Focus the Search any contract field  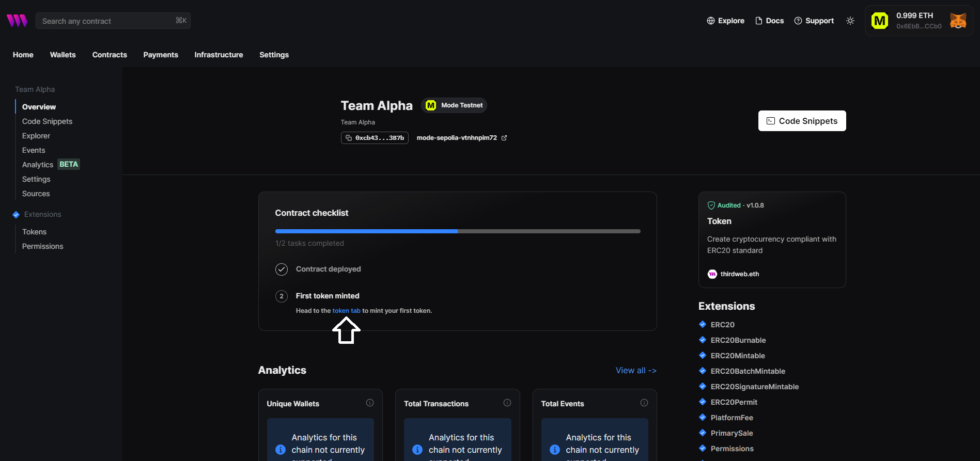click(x=113, y=21)
